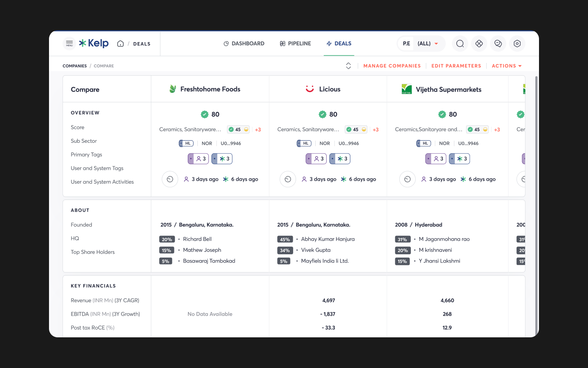Image resolution: width=588 pixels, height=368 pixels.
Task: Select the DEALS tab in top navigation
Action: (x=339, y=44)
